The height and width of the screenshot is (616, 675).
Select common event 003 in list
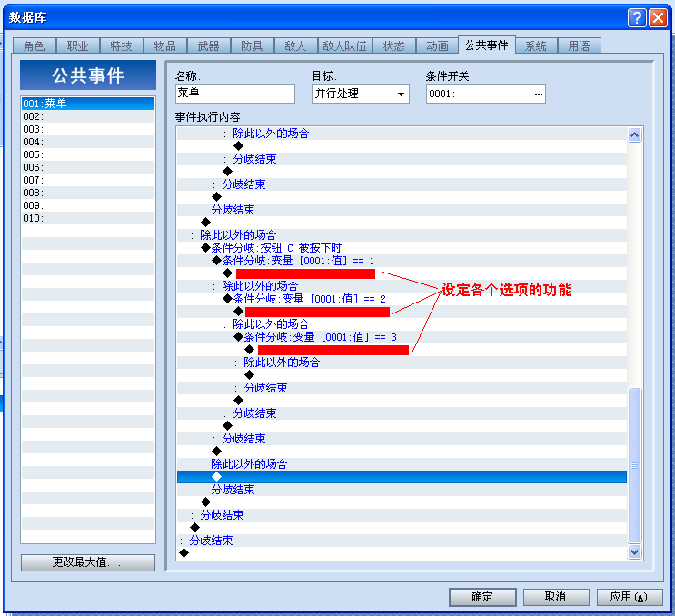[x=88, y=129]
